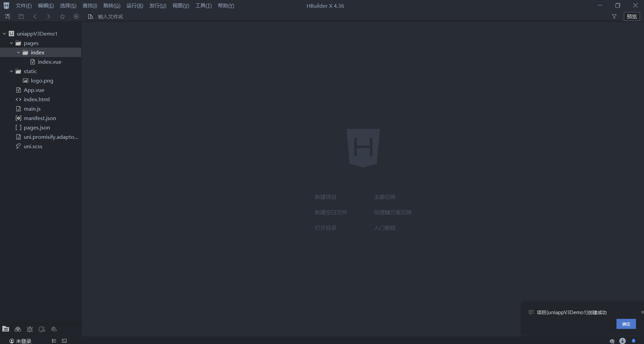Open the 跳转(G) menu

pos(112,6)
